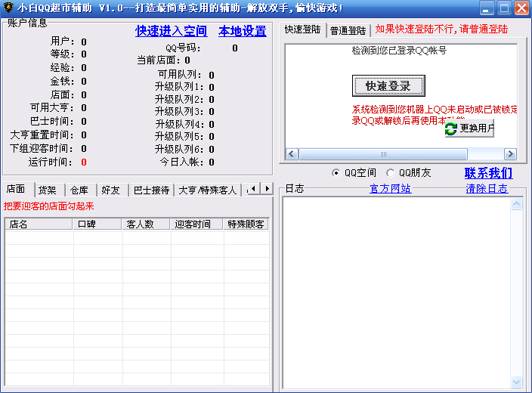Screen dimensions: 532x393
Task: Open the 货架 tab
Action: [50, 190]
